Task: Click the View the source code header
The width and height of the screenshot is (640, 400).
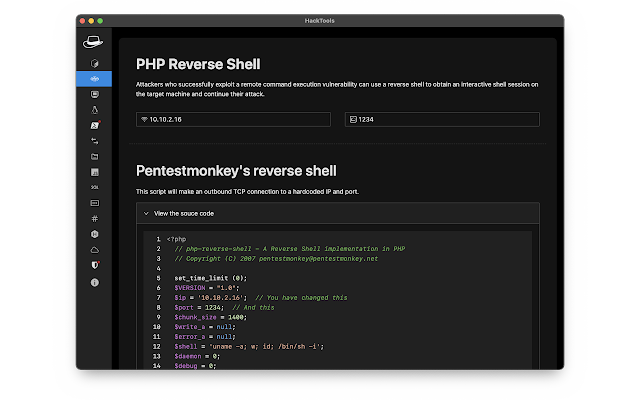Action: click(x=338, y=213)
